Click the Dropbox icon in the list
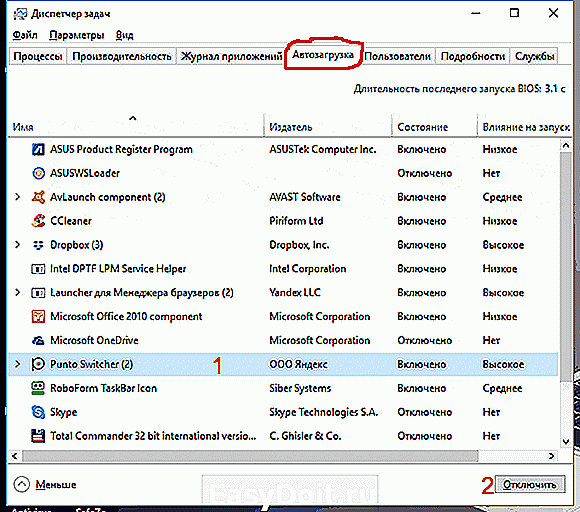 (38, 245)
